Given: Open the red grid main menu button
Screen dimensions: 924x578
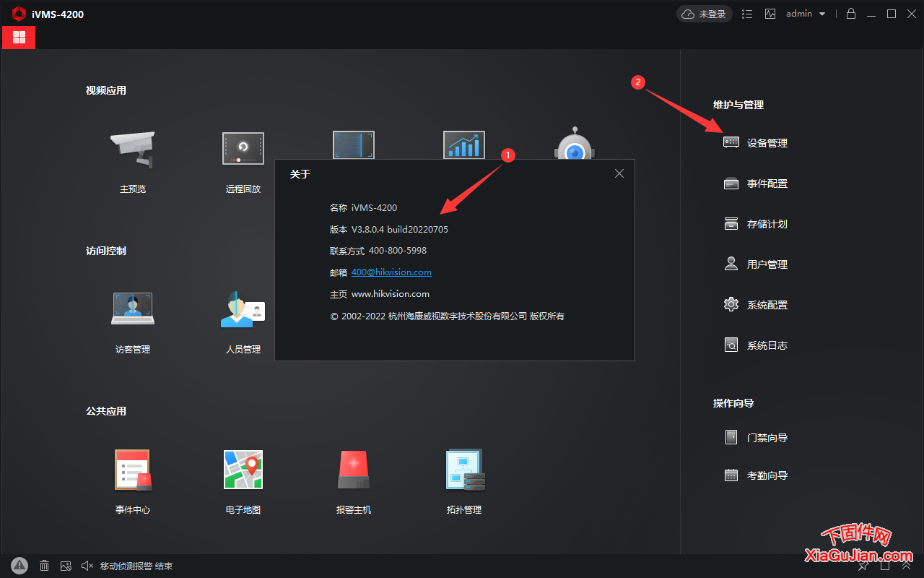Looking at the screenshot, I should [x=19, y=38].
